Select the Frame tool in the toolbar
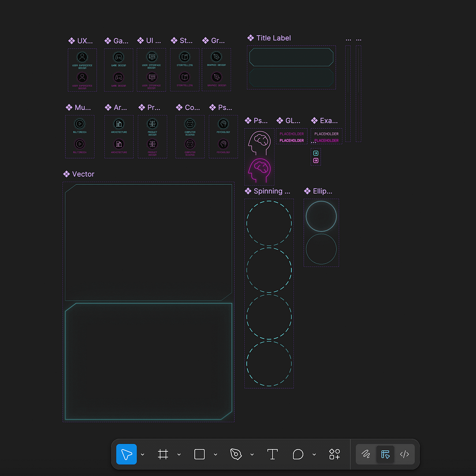 (x=164, y=454)
